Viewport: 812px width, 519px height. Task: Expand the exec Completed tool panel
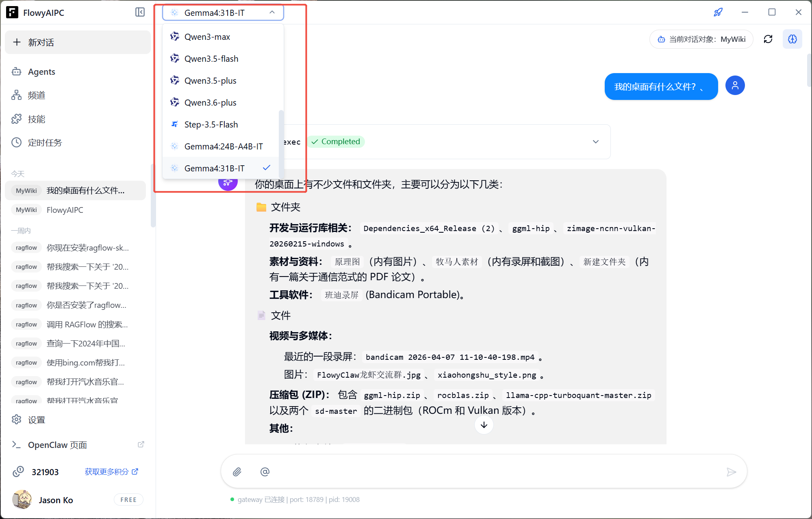click(x=595, y=142)
